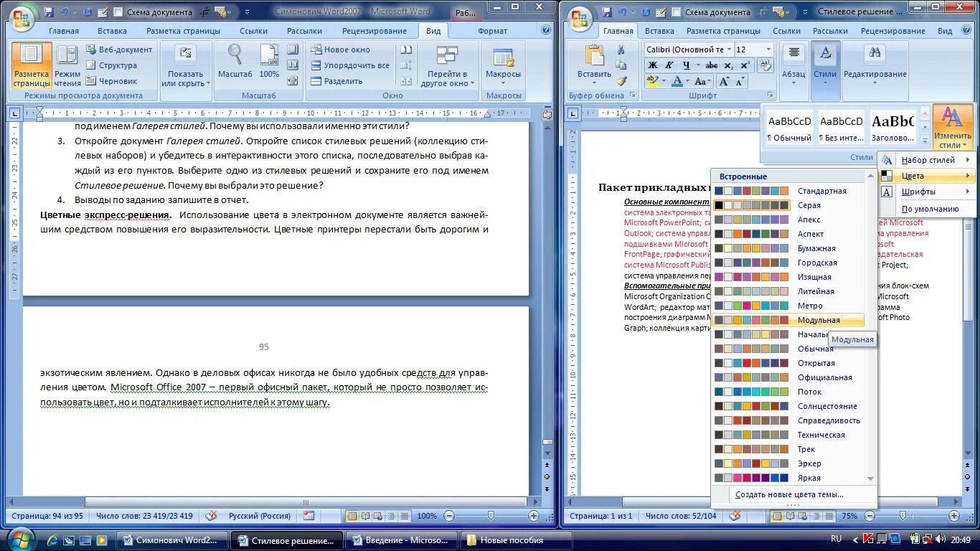Open Change Styles (Изменить стили) dropdown
The height and width of the screenshot is (551, 980).
click(953, 128)
